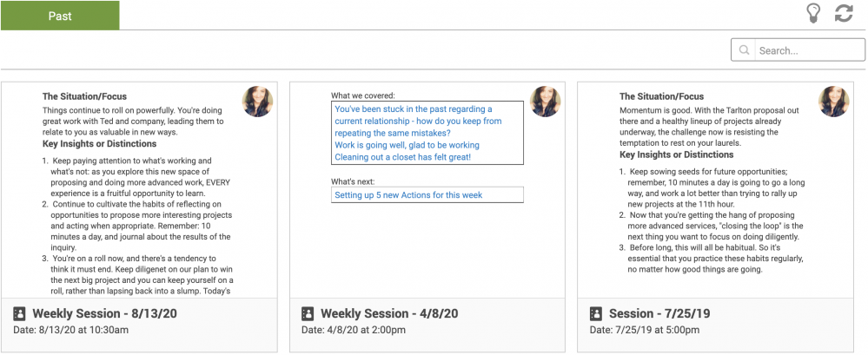The image size is (868, 355).
Task: Open coach avatar on 8/13/20 session card
Action: [257, 102]
